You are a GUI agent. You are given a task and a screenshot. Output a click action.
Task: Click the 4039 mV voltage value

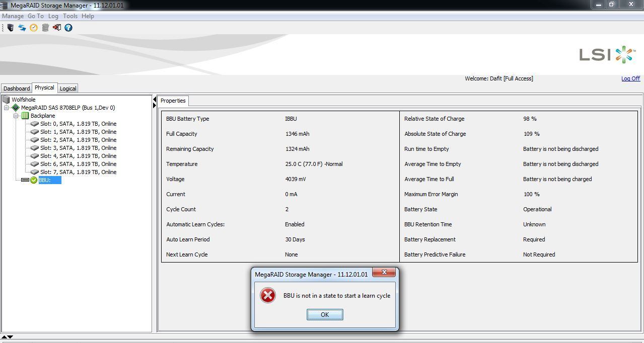click(x=295, y=179)
